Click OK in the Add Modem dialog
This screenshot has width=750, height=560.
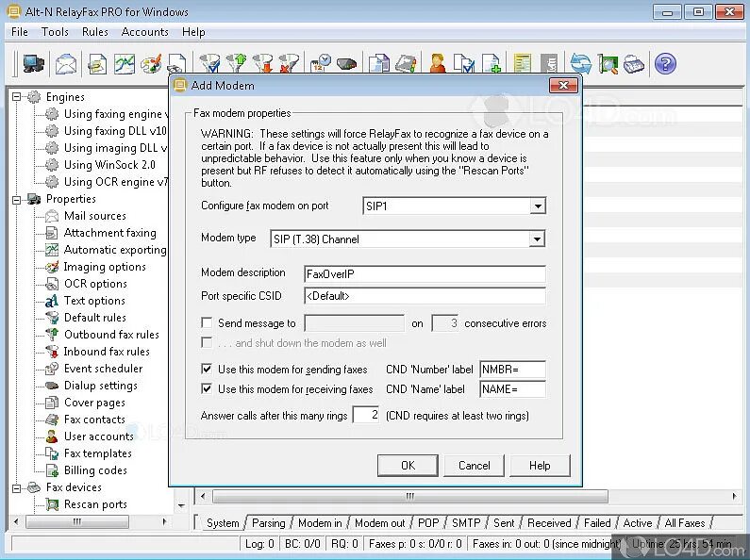(x=408, y=466)
